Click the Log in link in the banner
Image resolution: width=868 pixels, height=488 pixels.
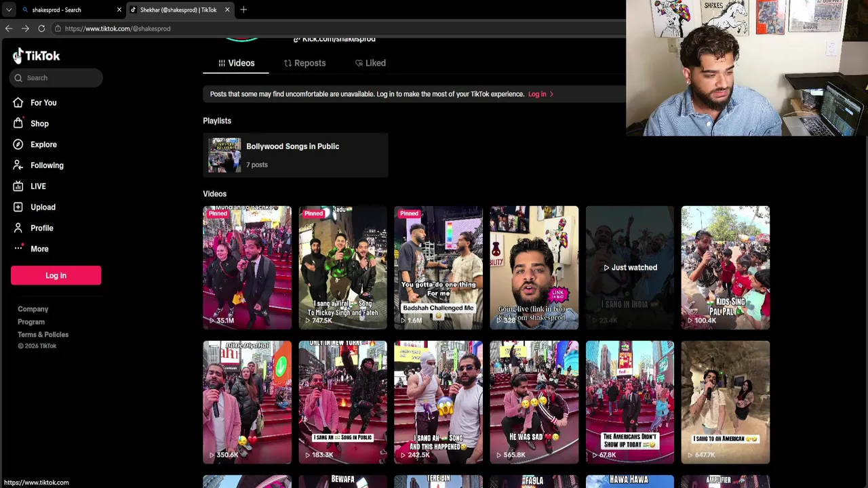[x=537, y=94]
